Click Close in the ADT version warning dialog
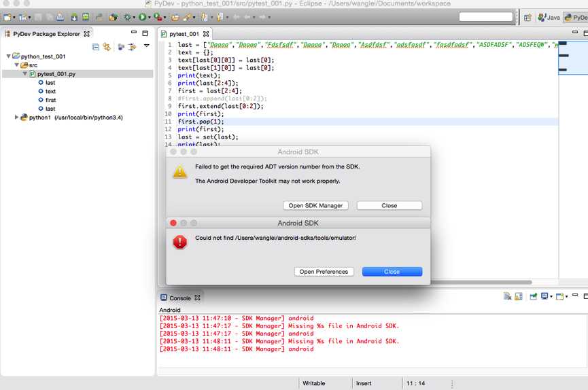This screenshot has height=390, width=588. point(390,205)
